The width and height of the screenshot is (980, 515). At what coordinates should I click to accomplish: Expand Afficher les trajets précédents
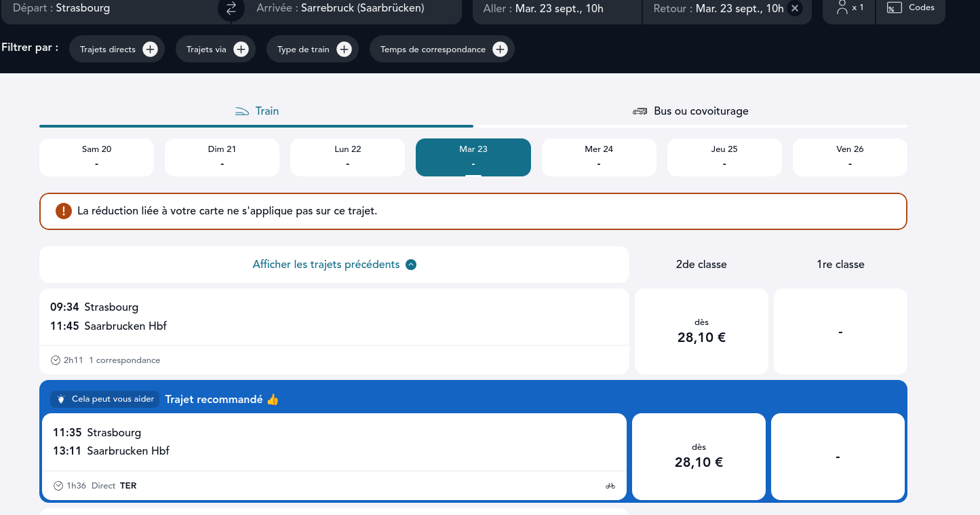coord(334,265)
